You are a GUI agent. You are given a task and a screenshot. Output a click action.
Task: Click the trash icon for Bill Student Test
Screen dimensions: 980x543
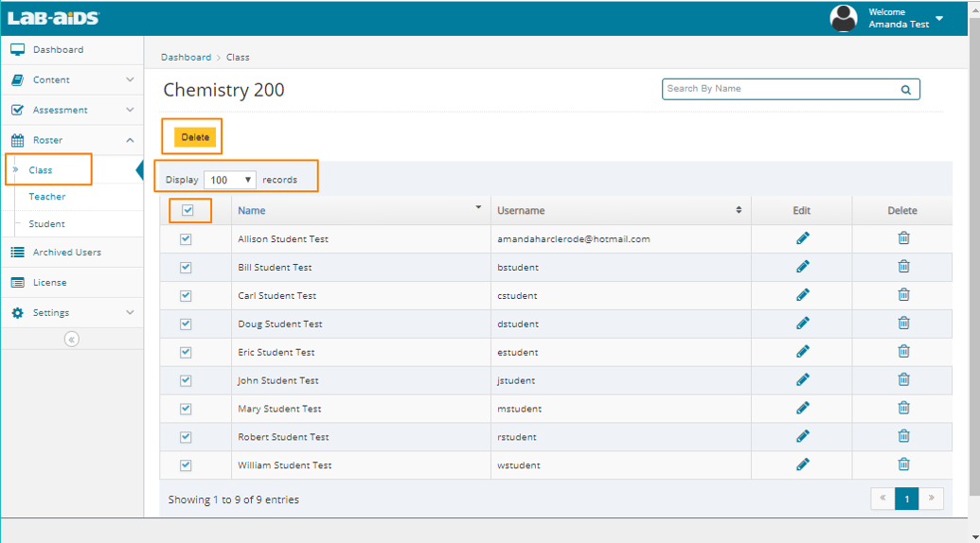903,267
